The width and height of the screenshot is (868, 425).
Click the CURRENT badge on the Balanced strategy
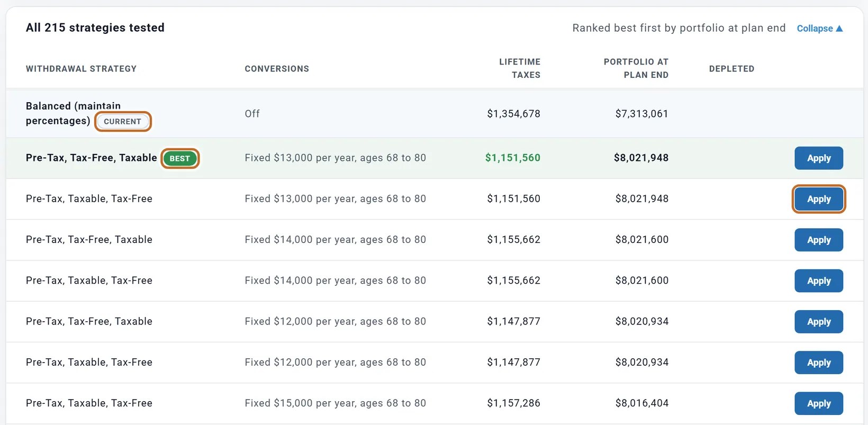(123, 121)
